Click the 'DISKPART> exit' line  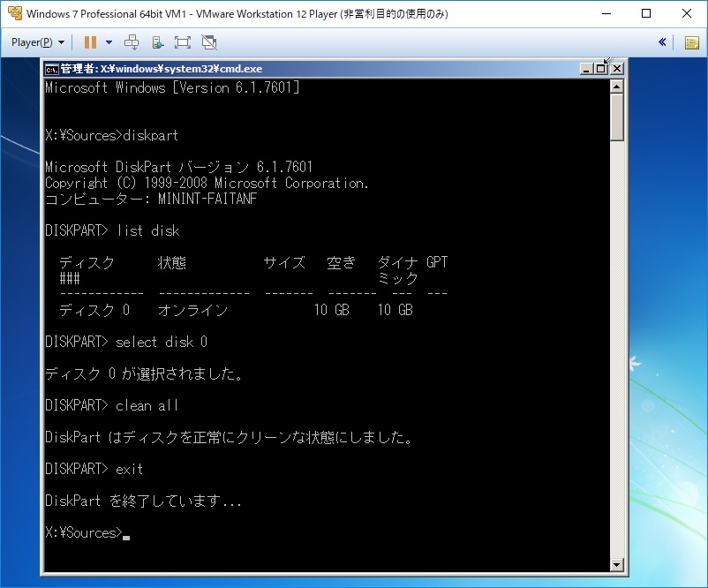coord(94,469)
